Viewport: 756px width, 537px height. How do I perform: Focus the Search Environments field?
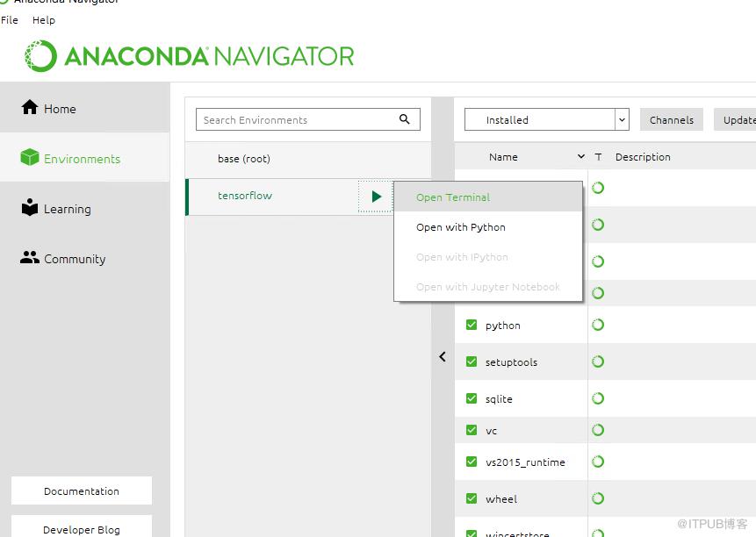click(x=307, y=119)
